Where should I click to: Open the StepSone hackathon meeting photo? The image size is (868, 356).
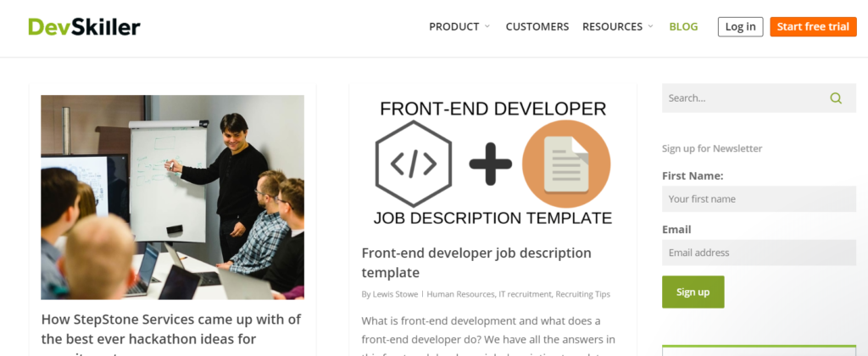click(172, 197)
